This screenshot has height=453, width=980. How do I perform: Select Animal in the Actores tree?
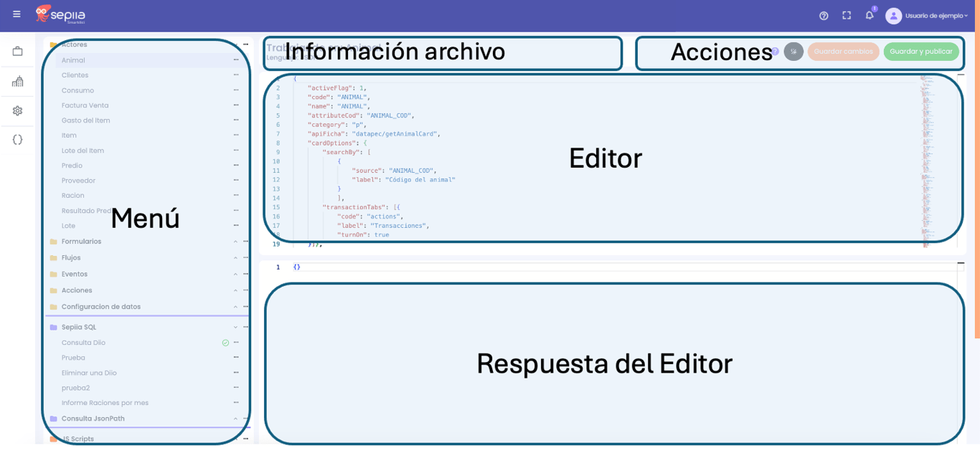pos(73,60)
